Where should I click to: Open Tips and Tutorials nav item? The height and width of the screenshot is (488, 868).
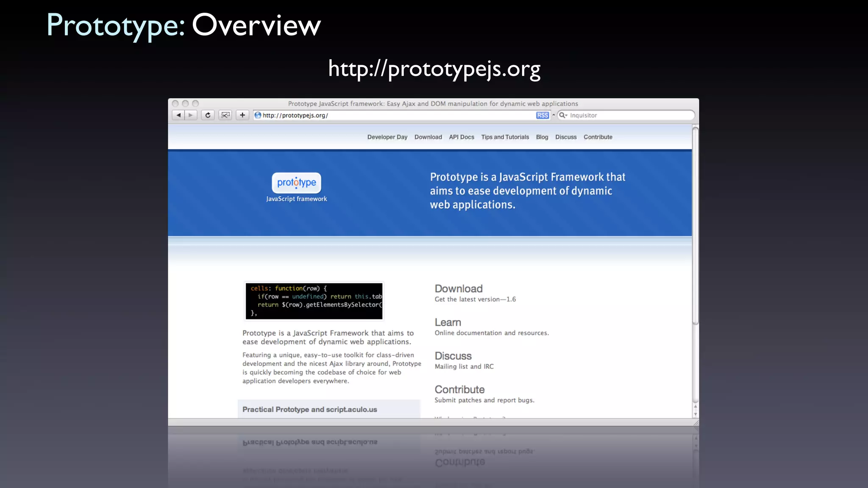pyautogui.click(x=505, y=137)
